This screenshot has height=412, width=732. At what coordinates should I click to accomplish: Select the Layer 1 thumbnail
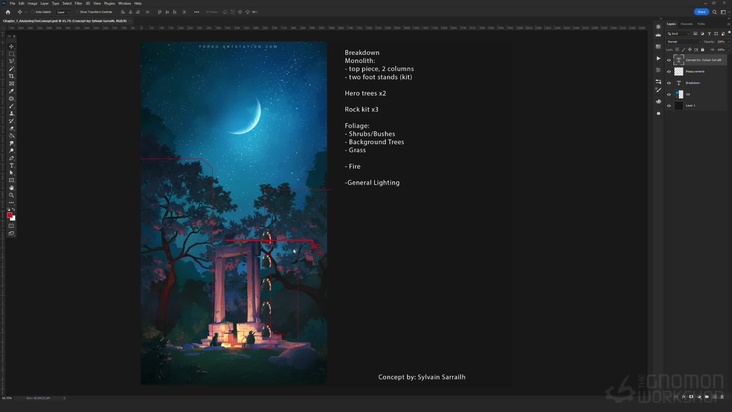[679, 105]
